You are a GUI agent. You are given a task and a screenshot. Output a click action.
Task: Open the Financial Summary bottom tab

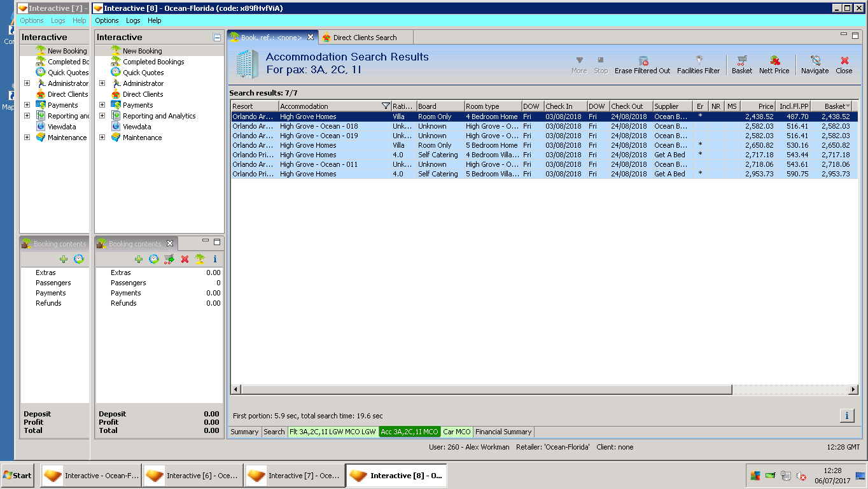pyautogui.click(x=503, y=432)
